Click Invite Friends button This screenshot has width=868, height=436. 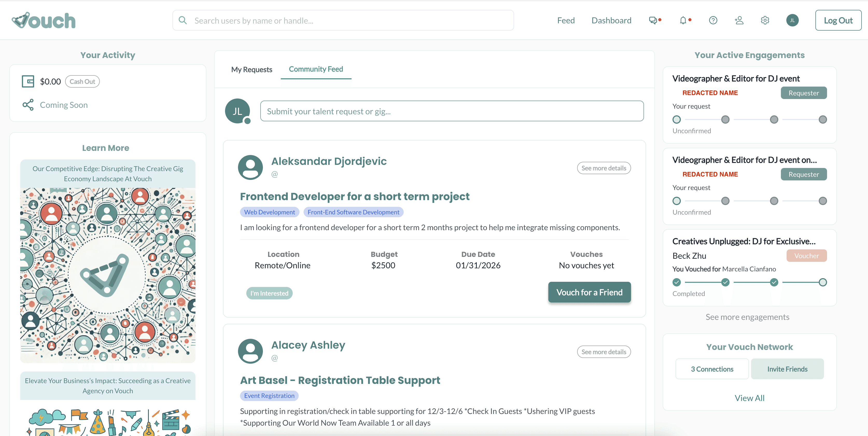[787, 369]
